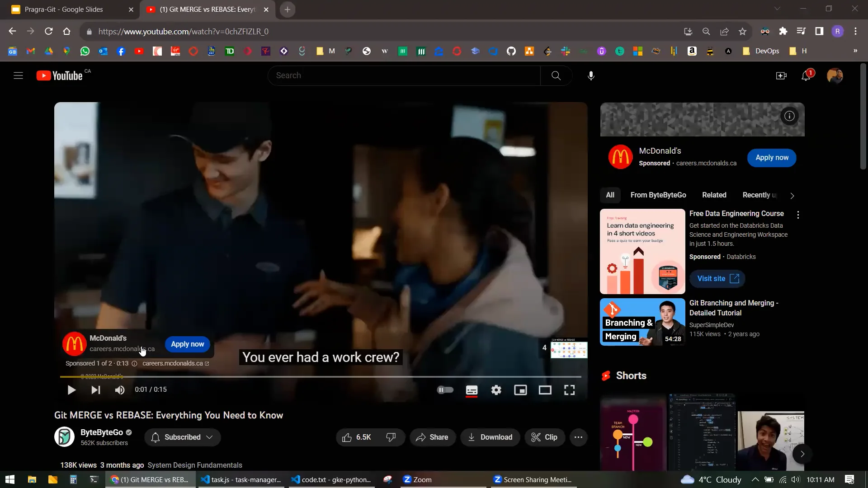Screen dimensions: 868x488
Task: Select the Recently uploaded chip
Action: [x=759, y=195]
